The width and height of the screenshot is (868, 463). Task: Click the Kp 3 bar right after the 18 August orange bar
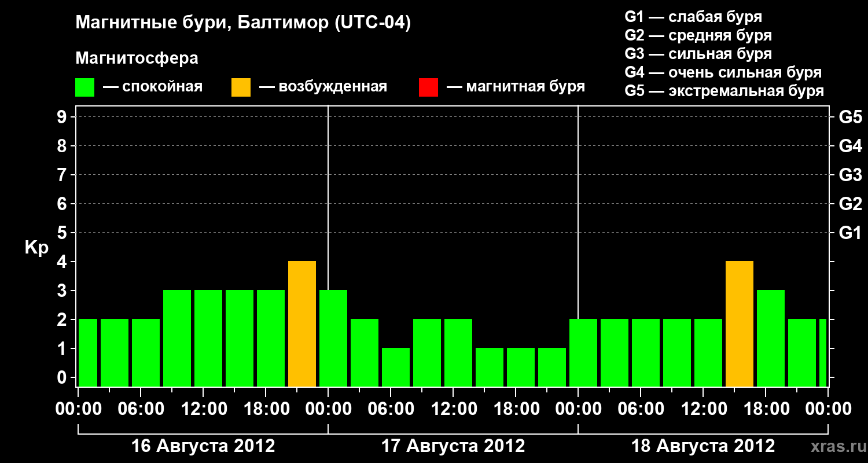771,339
